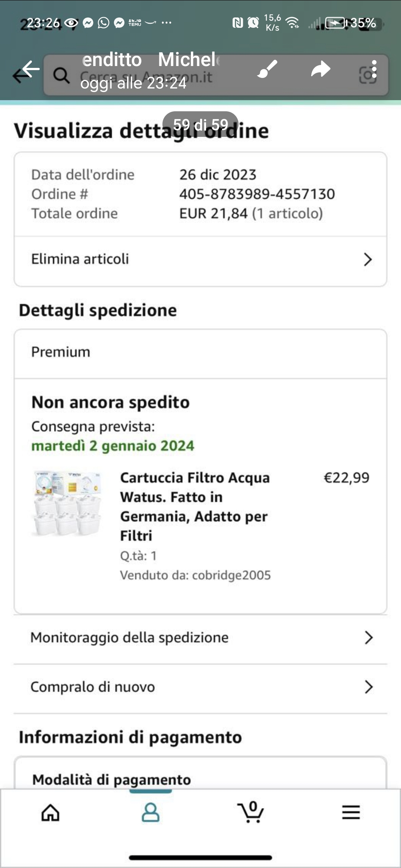Screen dimensions: 401x868
Task: Open the hamburger menu
Action: click(351, 813)
